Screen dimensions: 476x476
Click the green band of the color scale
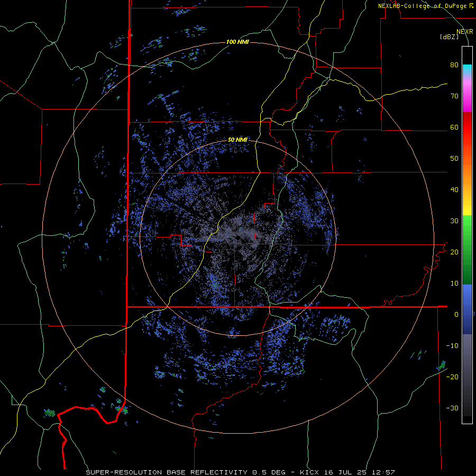[x=467, y=250]
